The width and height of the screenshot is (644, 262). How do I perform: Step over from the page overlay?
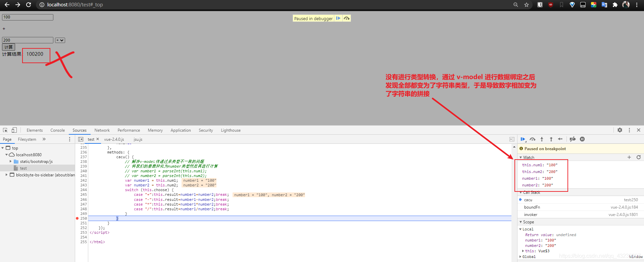[x=347, y=18]
